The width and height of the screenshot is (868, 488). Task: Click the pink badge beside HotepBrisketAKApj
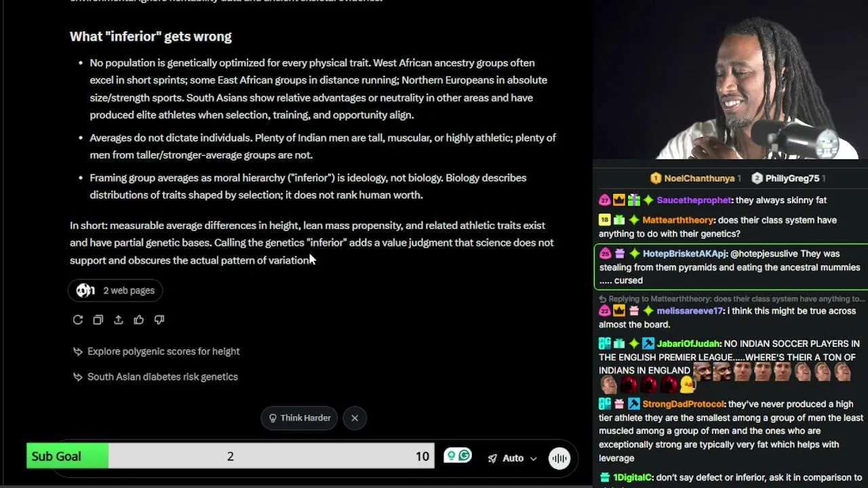pos(605,253)
